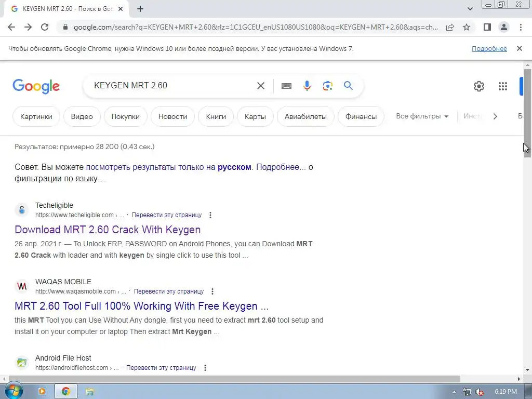Go forward with the browser forward arrow
Viewport: 532px width, 399px height.
click(28, 27)
